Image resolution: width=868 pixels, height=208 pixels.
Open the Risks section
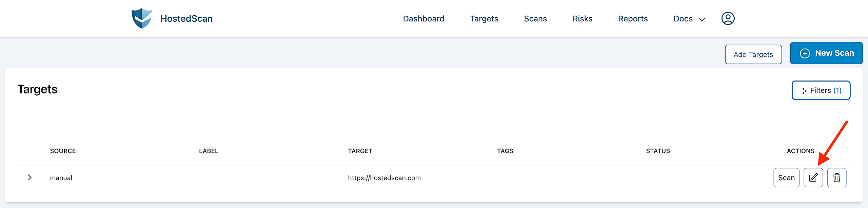(x=582, y=19)
